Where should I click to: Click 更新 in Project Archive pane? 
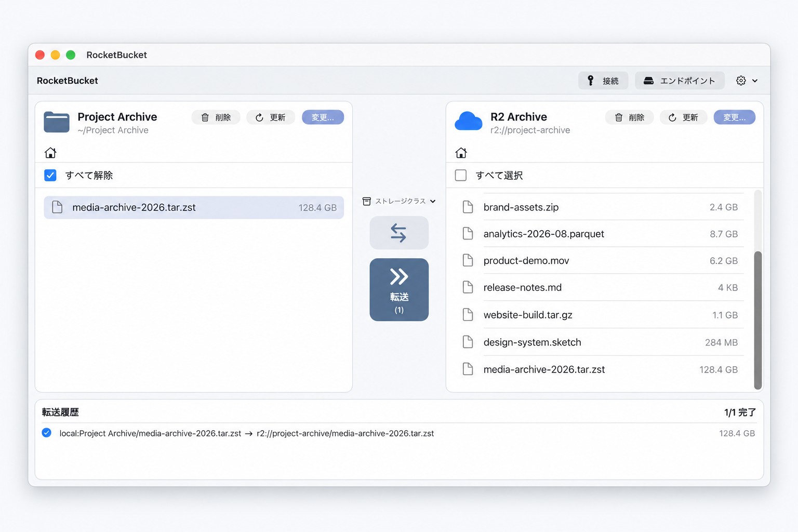(270, 117)
